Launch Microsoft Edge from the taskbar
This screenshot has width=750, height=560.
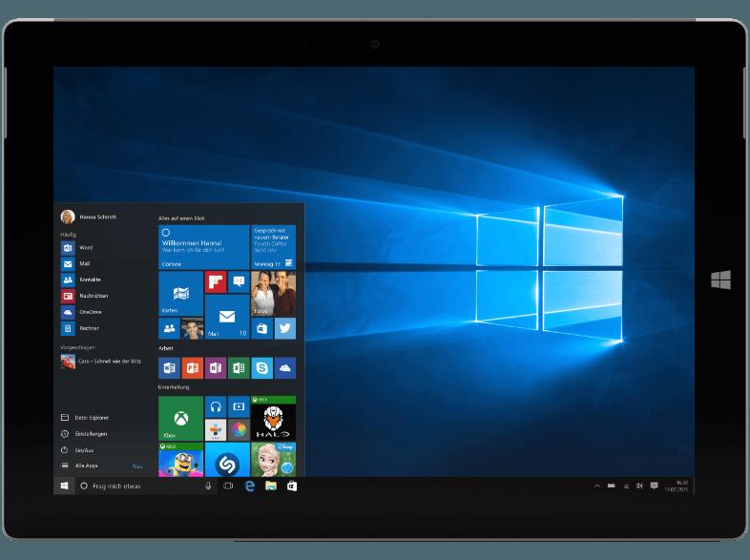point(250,486)
